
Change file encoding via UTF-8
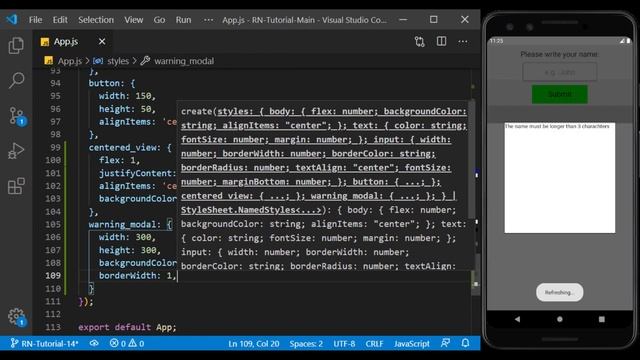point(344,344)
